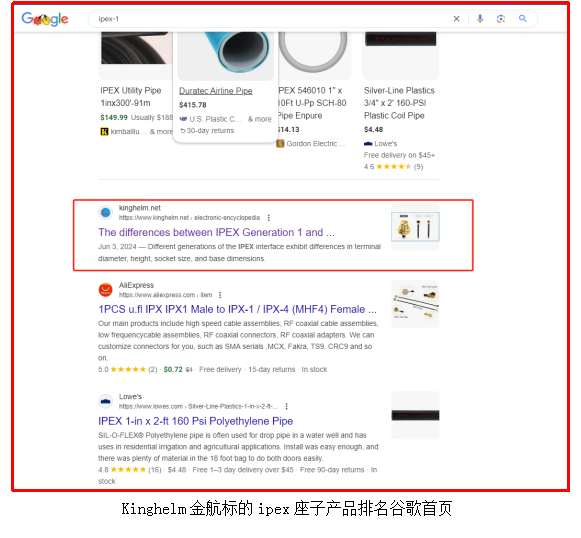Clear the search box with X

click(456, 19)
